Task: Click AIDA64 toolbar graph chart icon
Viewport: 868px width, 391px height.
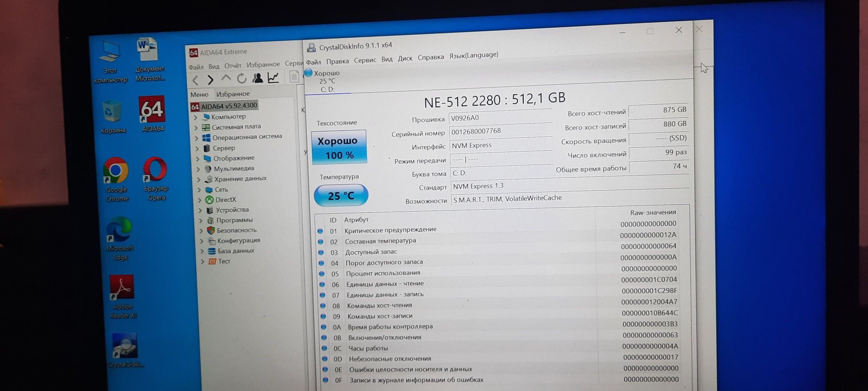Action: [273, 77]
